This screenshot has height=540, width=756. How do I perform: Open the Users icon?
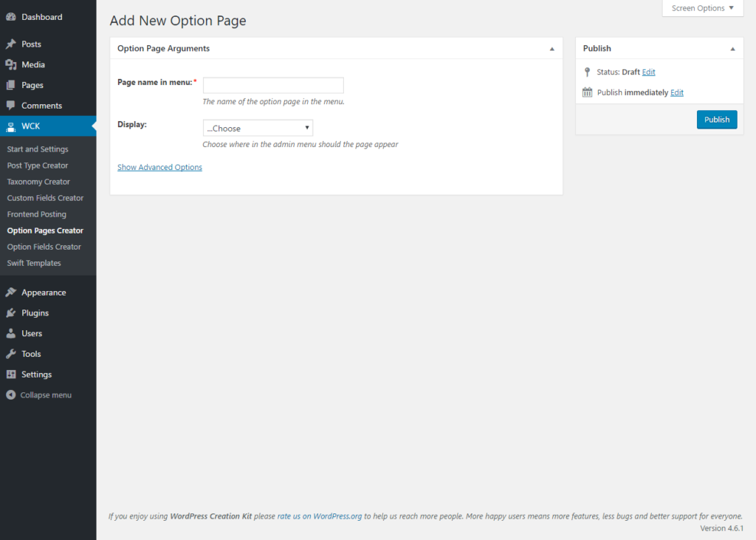11,333
